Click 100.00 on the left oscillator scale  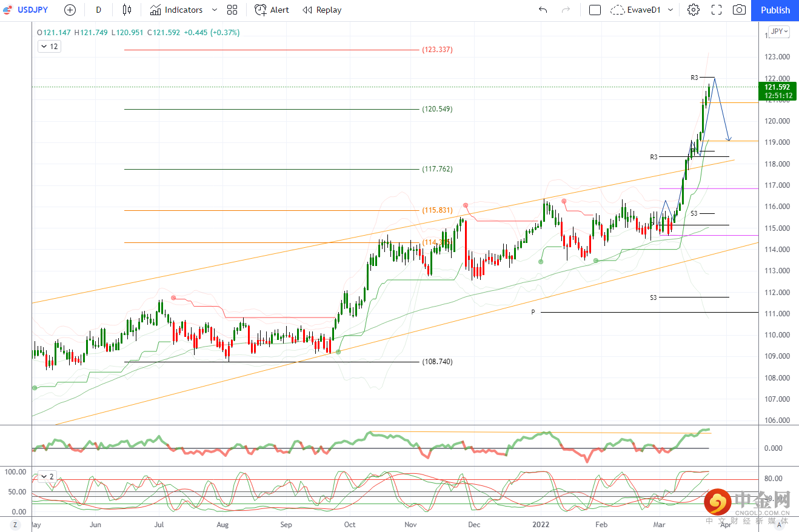(15, 472)
